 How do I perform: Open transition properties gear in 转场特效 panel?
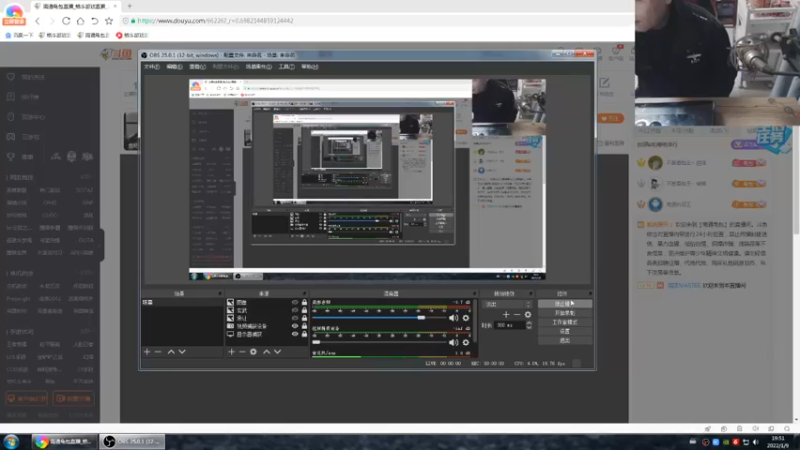click(x=528, y=315)
